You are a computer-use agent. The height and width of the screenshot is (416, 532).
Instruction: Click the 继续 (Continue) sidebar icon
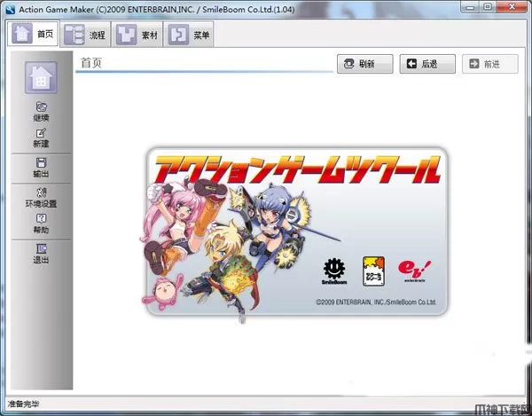[x=41, y=110]
